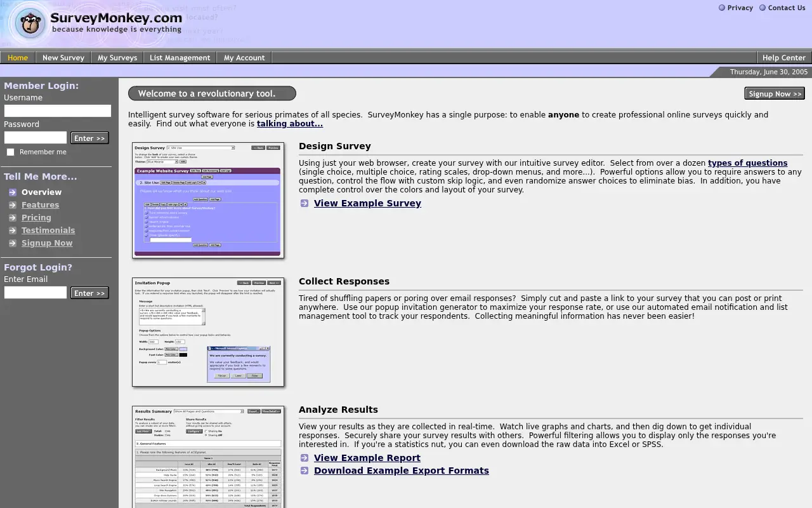Follow the 'talking about...' link
Viewport: 812px width, 508px height.
tap(290, 124)
